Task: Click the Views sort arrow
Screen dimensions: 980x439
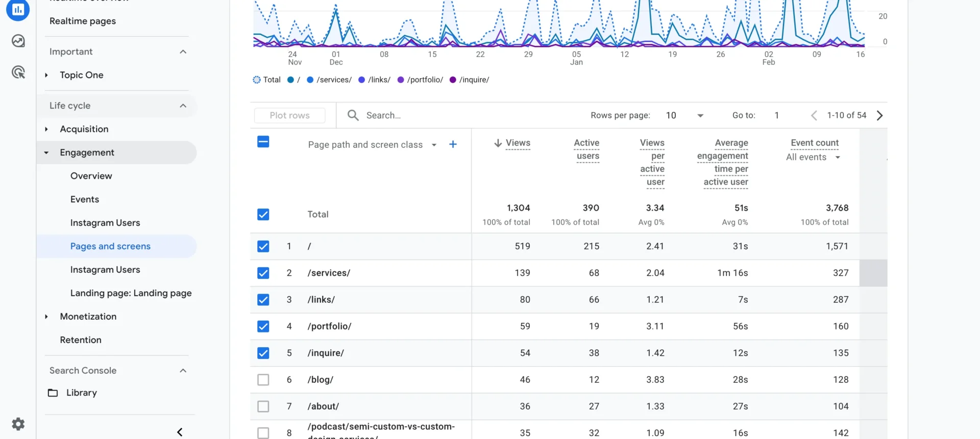Action: point(498,143)
